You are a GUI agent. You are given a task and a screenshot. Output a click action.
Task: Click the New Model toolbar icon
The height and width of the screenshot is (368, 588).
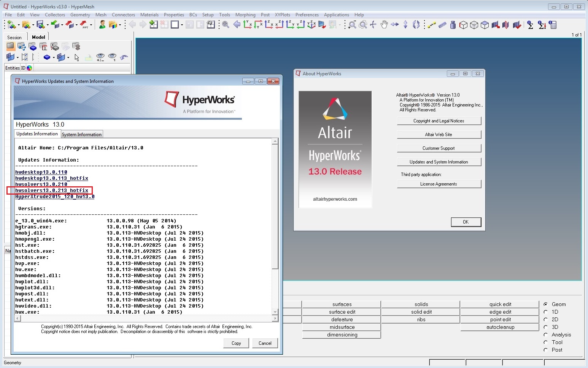click(x=11, y=25)
